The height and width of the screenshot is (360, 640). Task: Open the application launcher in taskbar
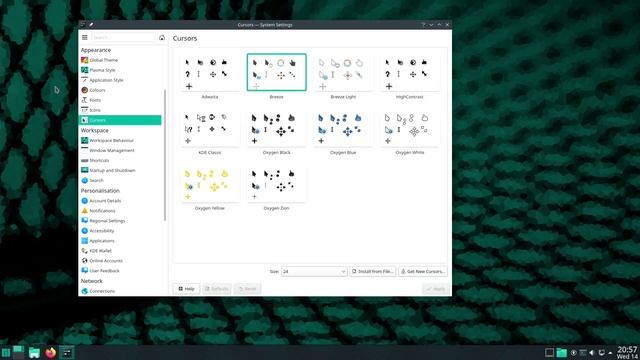(6, 352)
